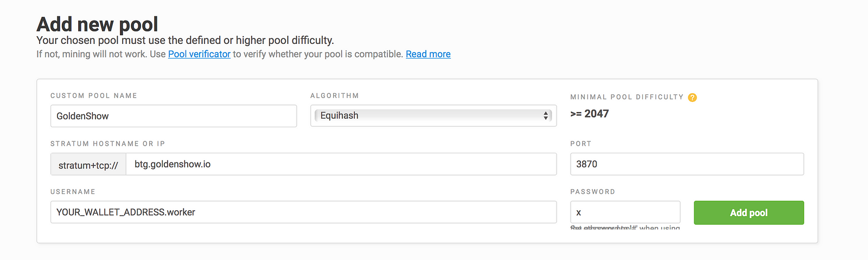Click the btg.goldenshow.io hostname field
Image resolution: width=868 pixels, height=260 pixels.
coord(341,164)
